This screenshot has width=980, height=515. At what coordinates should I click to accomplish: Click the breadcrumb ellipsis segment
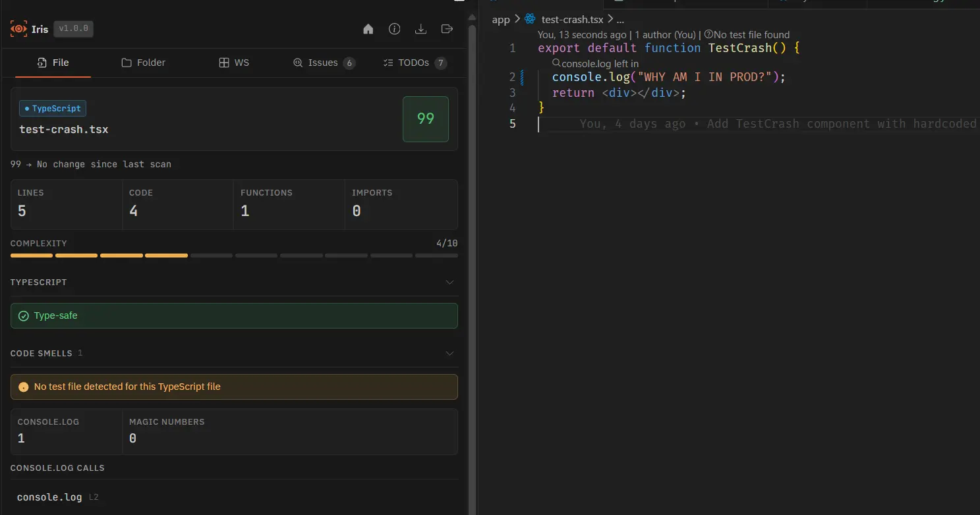pyautogui.click(x=620, y=20)
